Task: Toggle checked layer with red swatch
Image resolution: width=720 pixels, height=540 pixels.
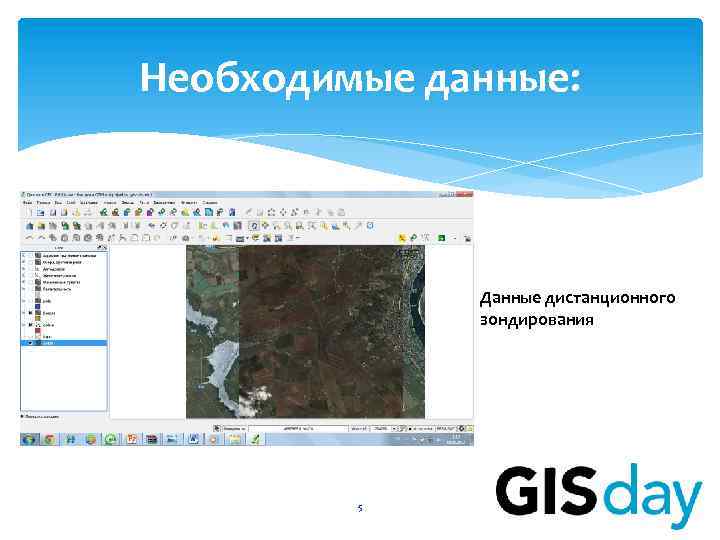Action: [31, 325]
